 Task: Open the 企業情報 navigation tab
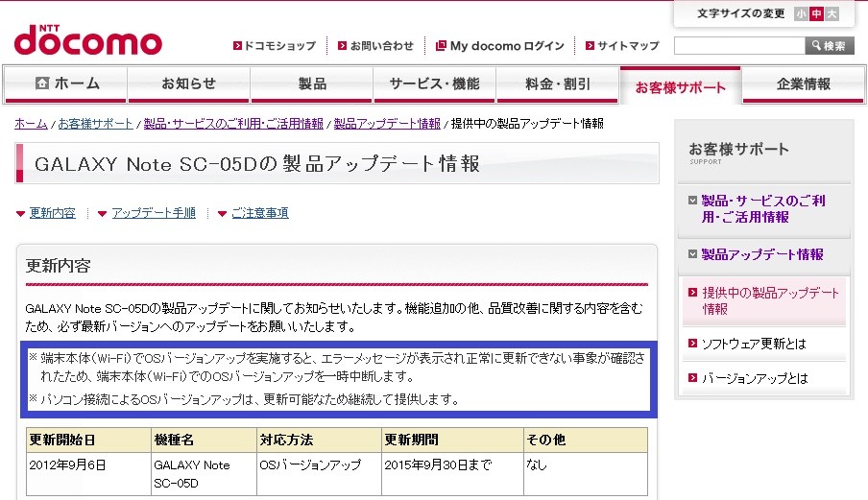tap(804, 84)
